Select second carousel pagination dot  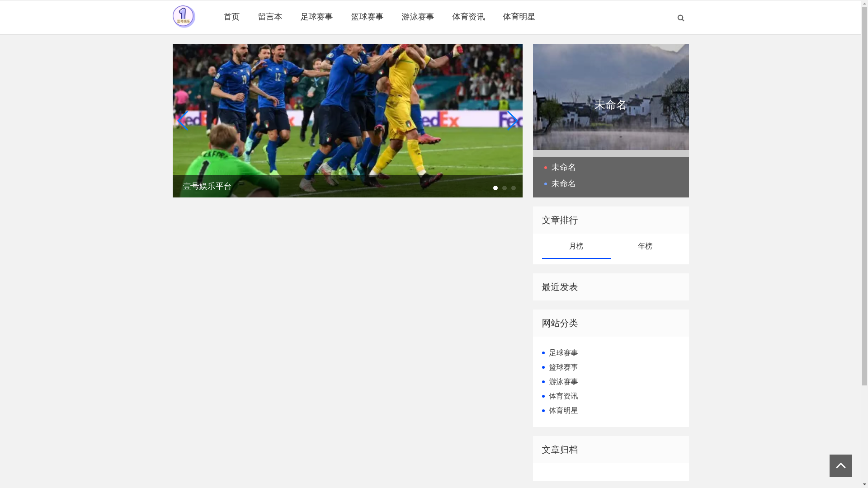coord(505,188)
